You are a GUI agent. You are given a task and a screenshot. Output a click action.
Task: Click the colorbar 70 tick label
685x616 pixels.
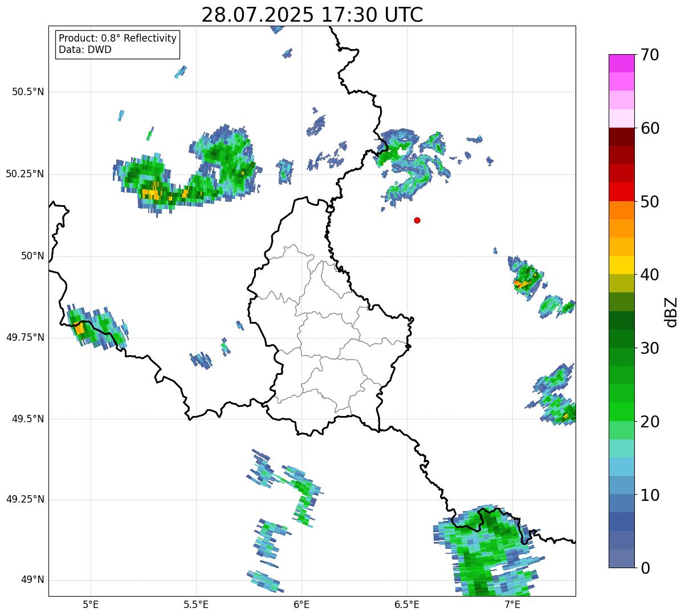coord(650,55)
